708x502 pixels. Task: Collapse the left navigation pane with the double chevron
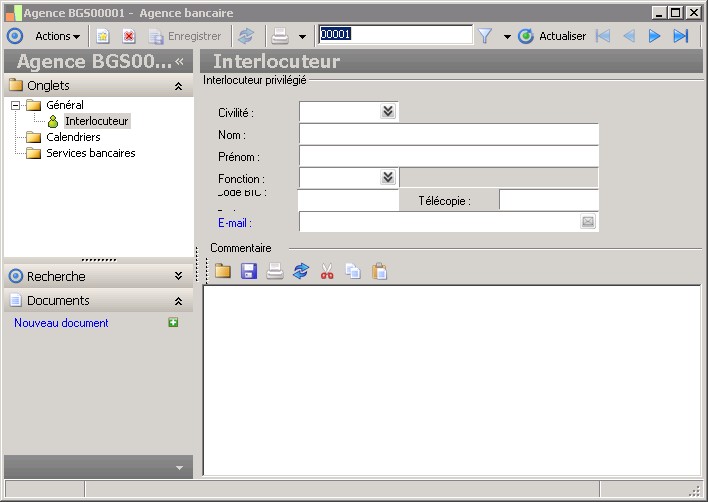[180, 61]
